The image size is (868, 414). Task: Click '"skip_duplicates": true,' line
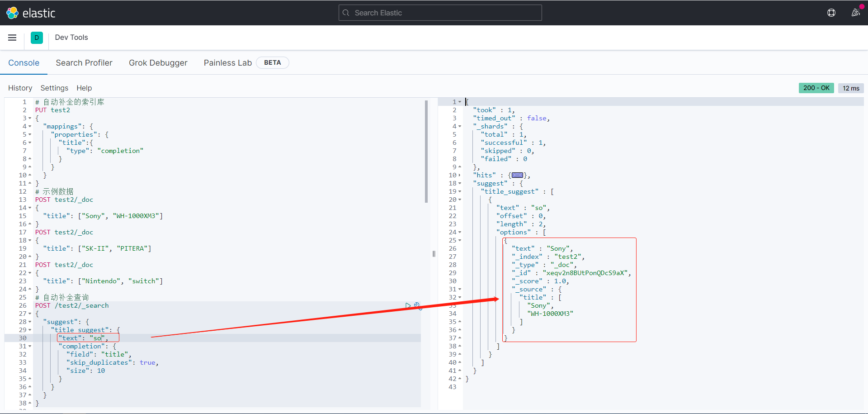click(113, 362)
